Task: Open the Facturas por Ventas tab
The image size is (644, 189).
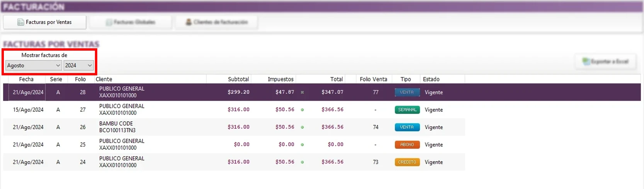Action: tap(44, 22)
